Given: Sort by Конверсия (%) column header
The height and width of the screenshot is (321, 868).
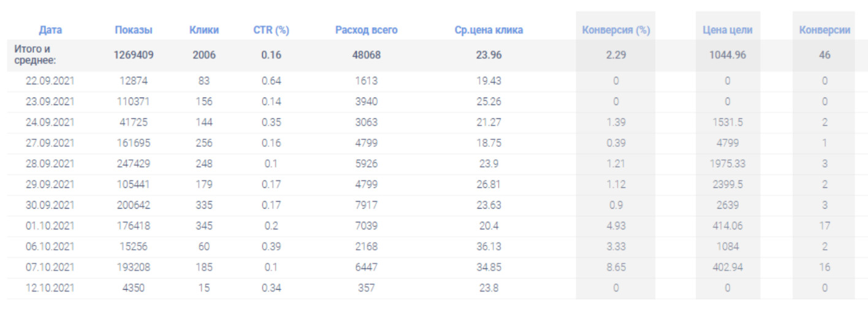Looking at the screenshot, I should (x=615, y=30).
